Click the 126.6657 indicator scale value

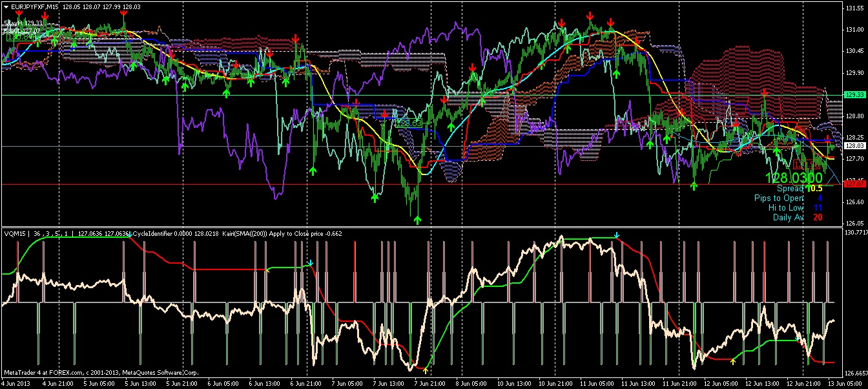[856, 373]
